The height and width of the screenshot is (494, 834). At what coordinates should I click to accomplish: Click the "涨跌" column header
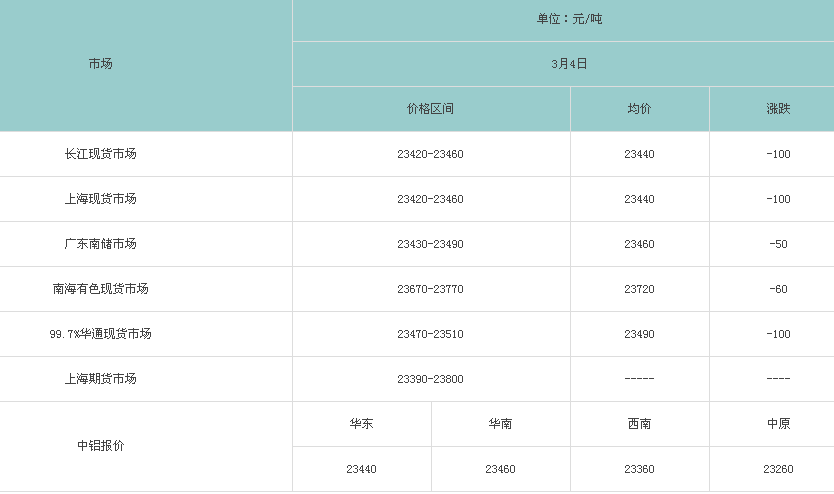pos(778,109)
